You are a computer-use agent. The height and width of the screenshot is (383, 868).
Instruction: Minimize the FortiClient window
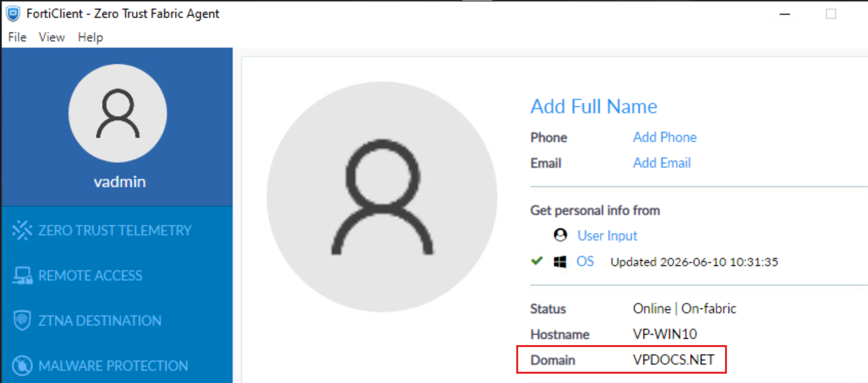pyautogui.click(x=785, y=14)
